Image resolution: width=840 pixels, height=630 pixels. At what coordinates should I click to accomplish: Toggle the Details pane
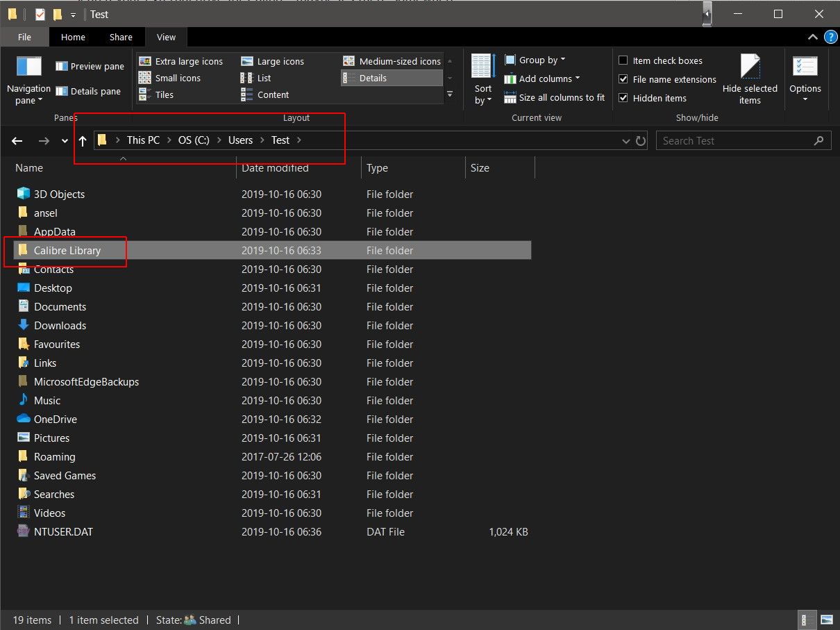[x=87, y=91]
